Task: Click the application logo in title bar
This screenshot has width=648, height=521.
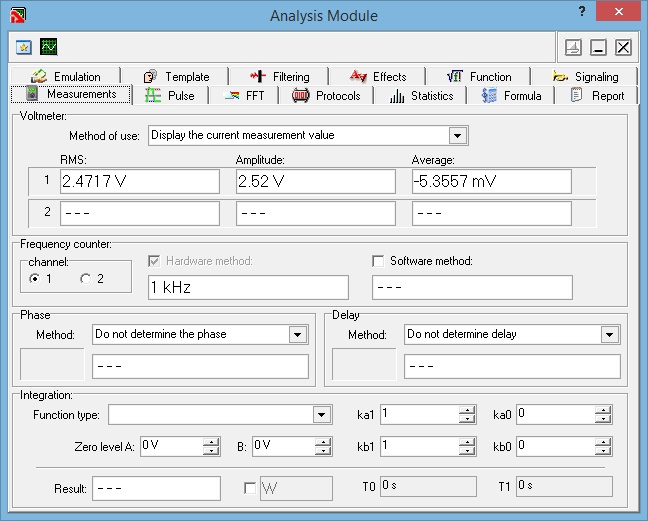Action: point(18,15)
